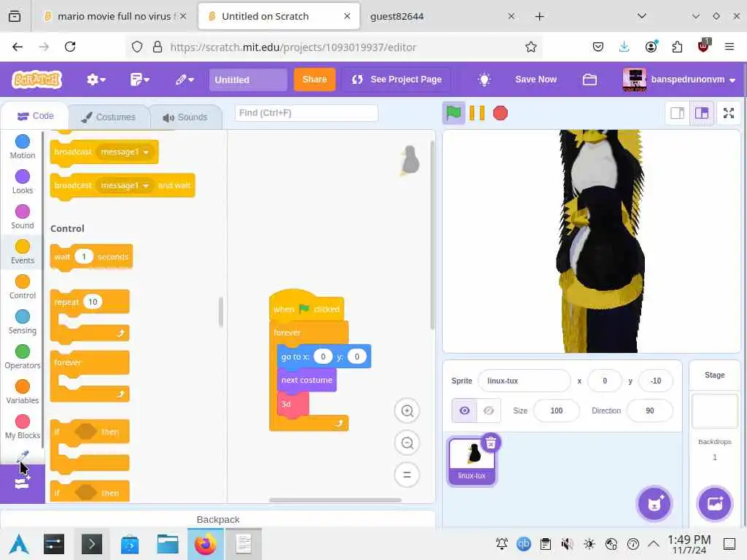
Task: Switch to large stage layout
Action: tap(702, 113)
